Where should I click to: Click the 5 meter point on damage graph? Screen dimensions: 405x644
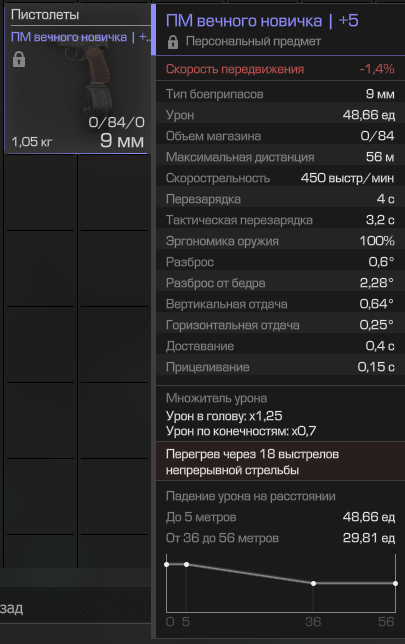click(x=186, y=564)
